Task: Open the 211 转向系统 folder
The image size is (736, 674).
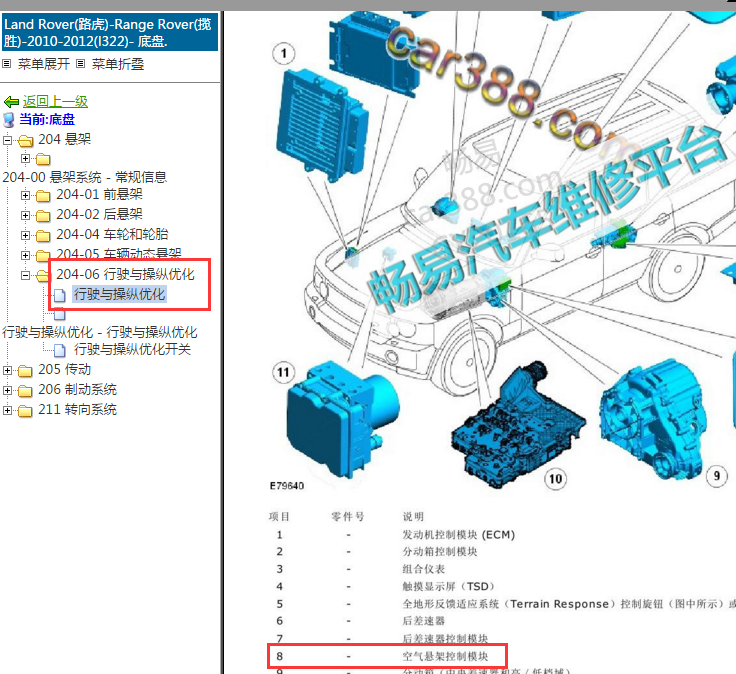Action: [77, 410]
